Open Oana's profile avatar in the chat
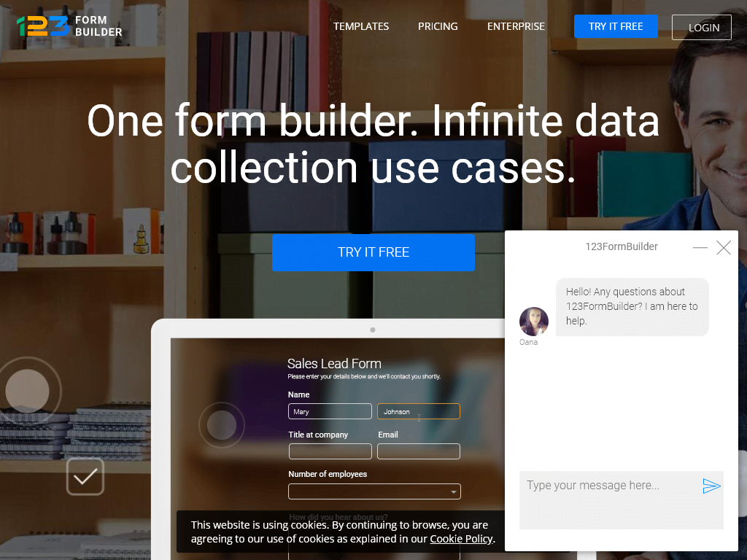 (534, 321)
